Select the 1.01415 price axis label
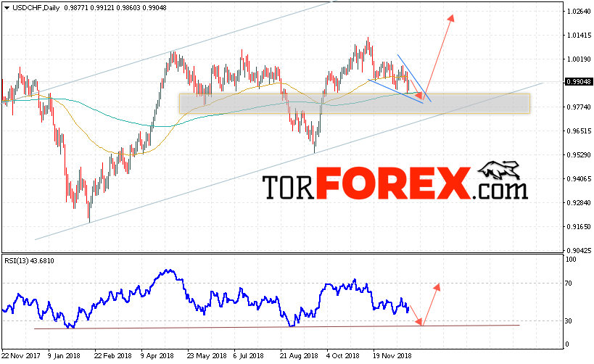This screenshot has width=594, height=364. 579,36
